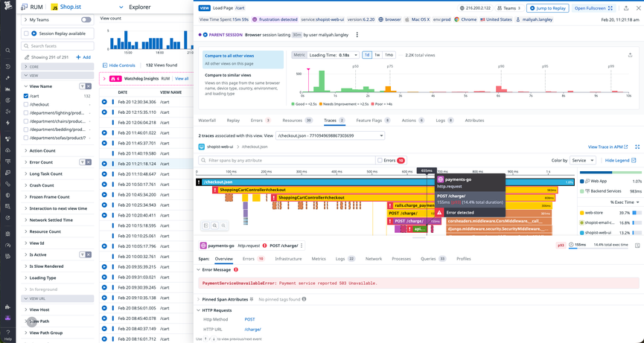Image resolution: width=644 pixels, height=343 pixels.
Task: Open the Loading Time metric dropdown
Action: click(333, 55)
